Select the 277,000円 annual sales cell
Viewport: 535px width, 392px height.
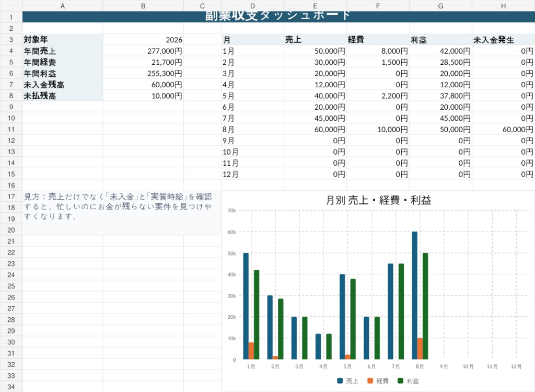click(143, 51)
